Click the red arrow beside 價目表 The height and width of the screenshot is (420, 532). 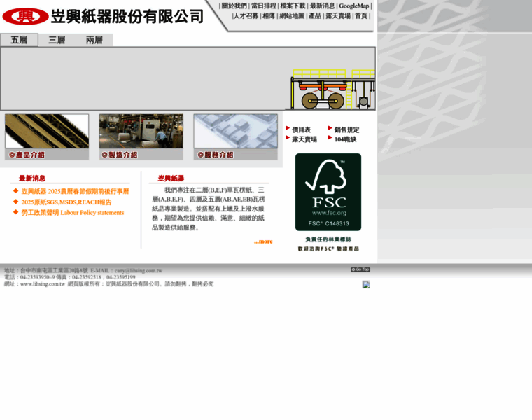pos(288,128)
